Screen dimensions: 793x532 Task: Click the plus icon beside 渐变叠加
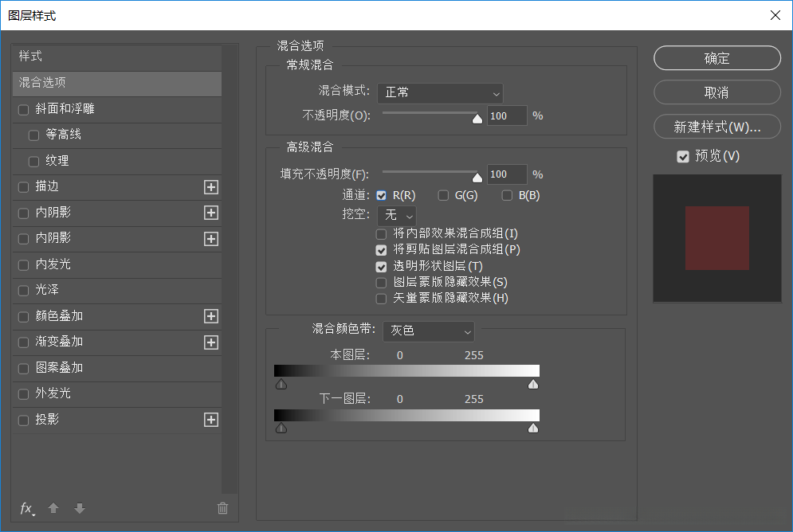click(211, 342)
